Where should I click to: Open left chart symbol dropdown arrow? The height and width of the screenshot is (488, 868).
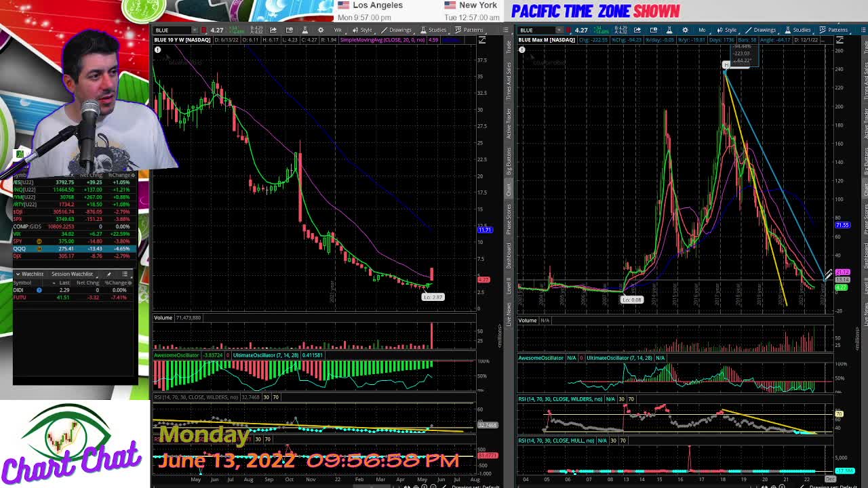194,30
